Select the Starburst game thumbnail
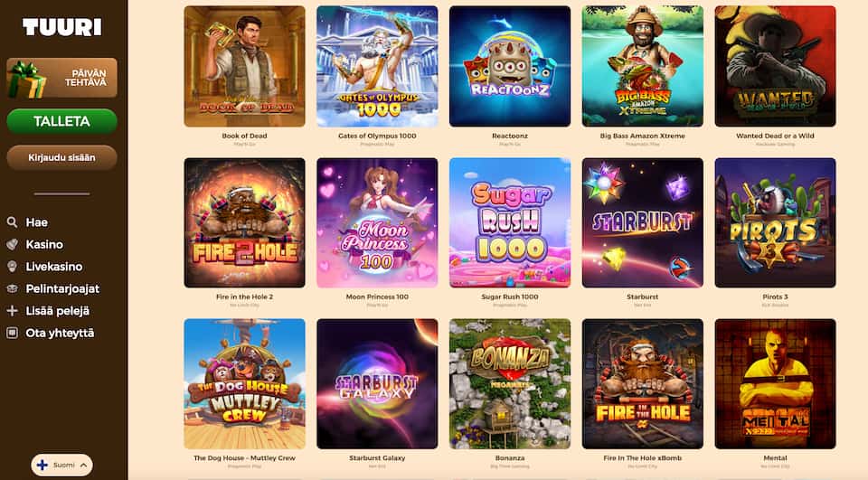Image resolution: width=868 pixels, height=480 pixels. tap(643, 222)
